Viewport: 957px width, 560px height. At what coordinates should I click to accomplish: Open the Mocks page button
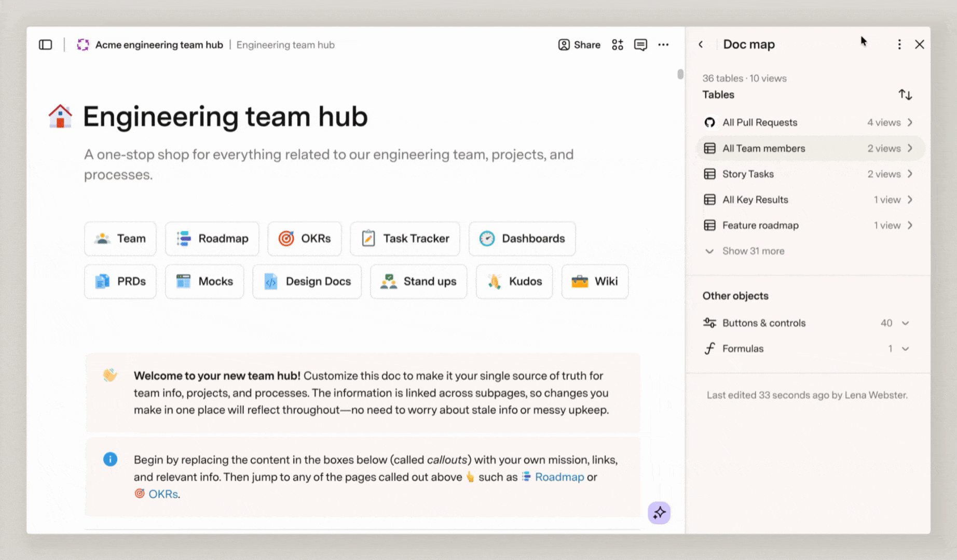(204, 282)
